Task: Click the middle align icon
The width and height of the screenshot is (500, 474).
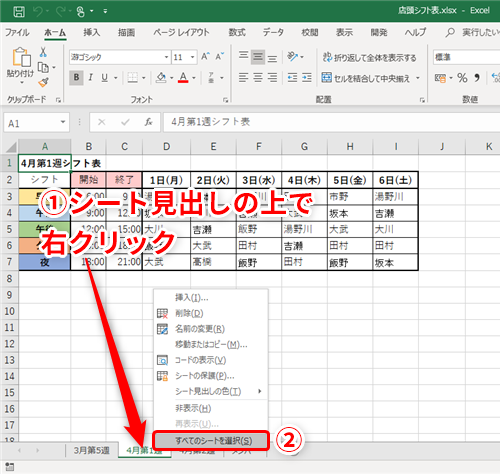Action: [x=258, y=57]
